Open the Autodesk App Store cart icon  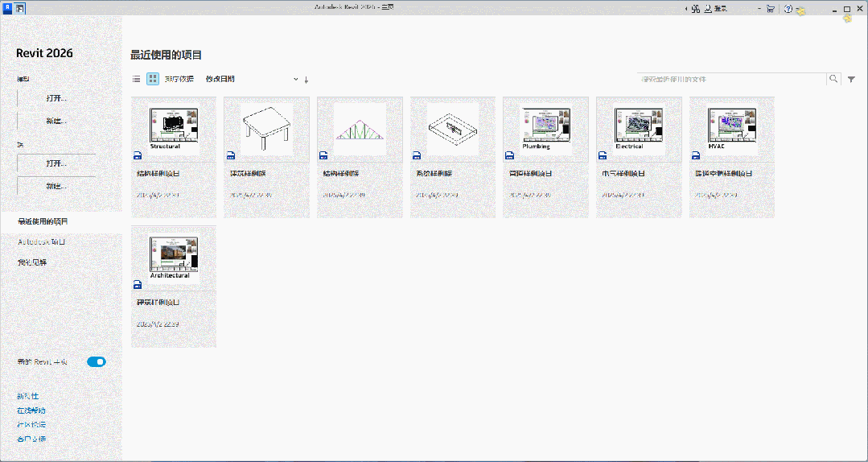[x=771, y=9]
